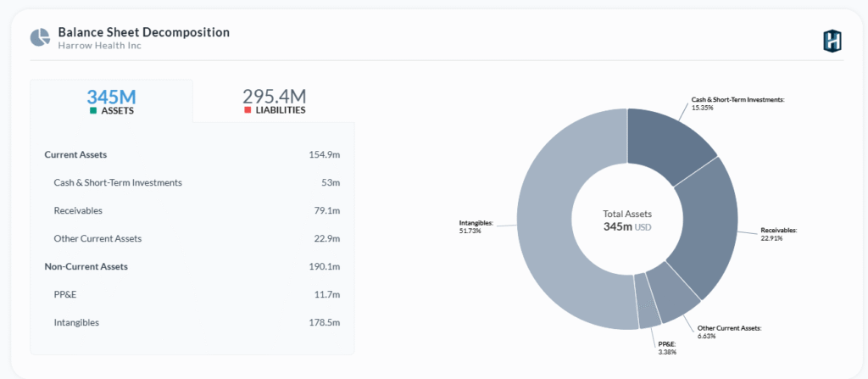Open the Harrow Health Inc subtitle link
The image size is (868, 379).
99,46
